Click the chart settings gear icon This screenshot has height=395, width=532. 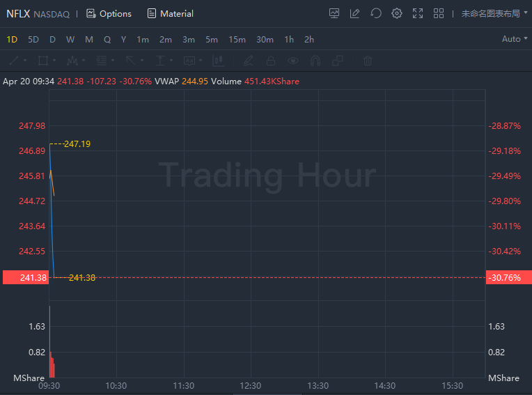[x=397, y=13]
